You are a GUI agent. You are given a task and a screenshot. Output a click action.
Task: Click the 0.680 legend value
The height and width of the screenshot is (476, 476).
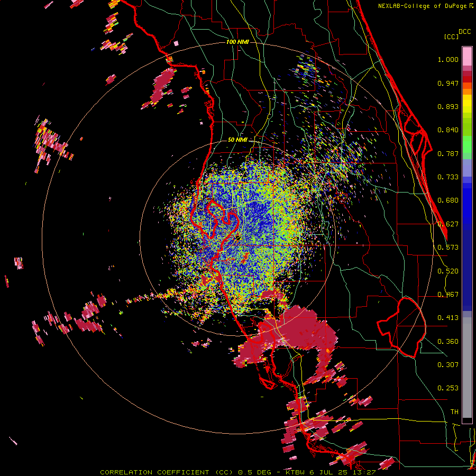click(448, 200)
